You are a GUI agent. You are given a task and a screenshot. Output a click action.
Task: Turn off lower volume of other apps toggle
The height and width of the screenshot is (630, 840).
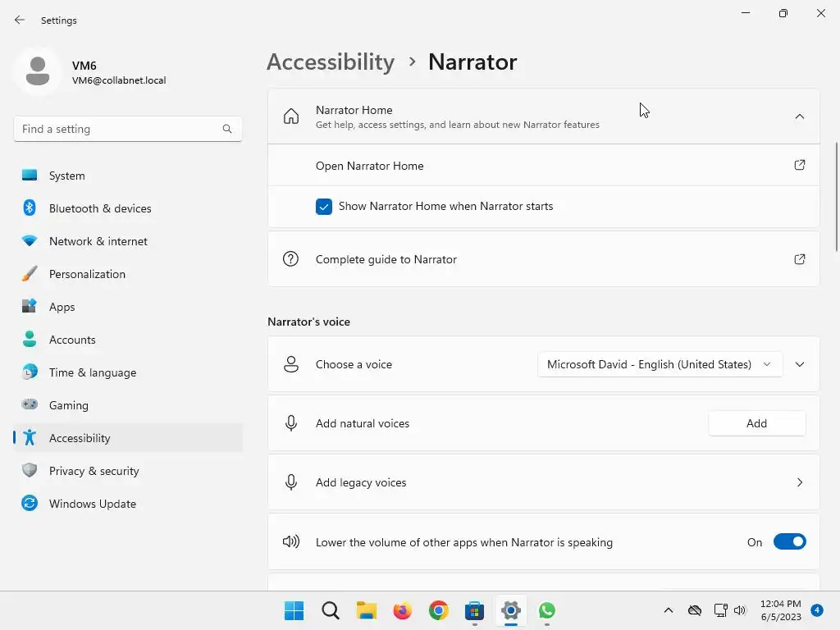(x=789, y=542)
